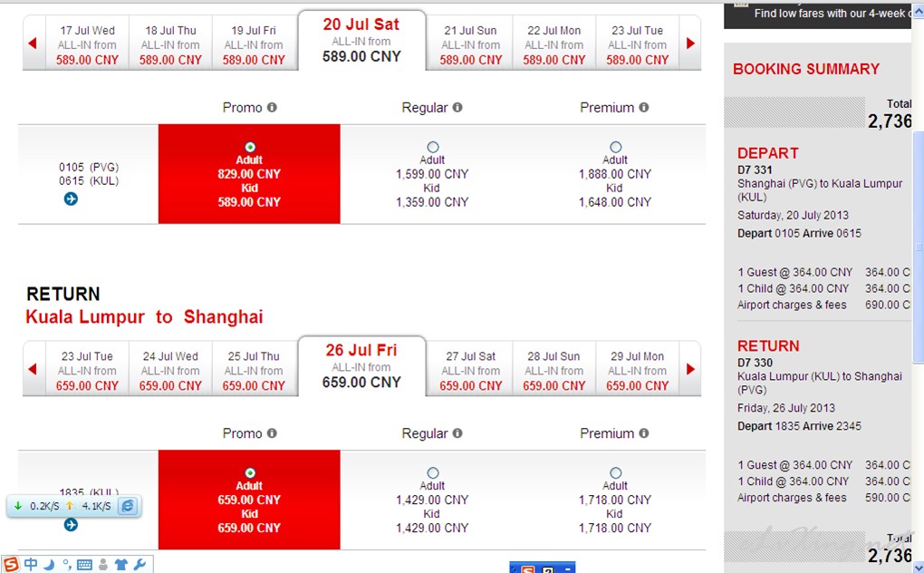Click the Promo info icon in return section

pyautogui.click(x=272, y=433)
